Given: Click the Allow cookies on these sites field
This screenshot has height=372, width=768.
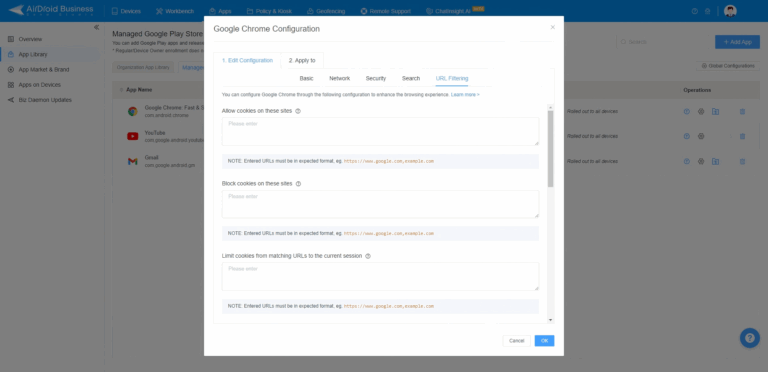Looking at the screenshot, I should [x=381, y=131].
